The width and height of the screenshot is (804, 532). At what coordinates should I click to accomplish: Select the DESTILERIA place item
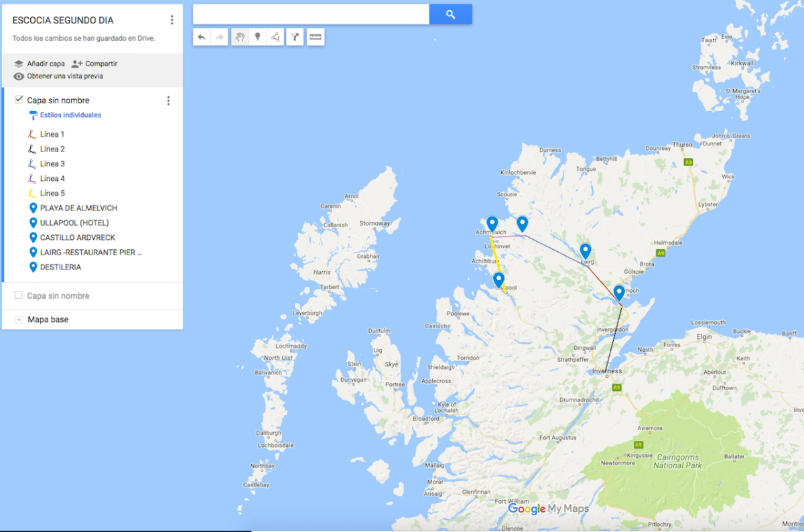60,267
